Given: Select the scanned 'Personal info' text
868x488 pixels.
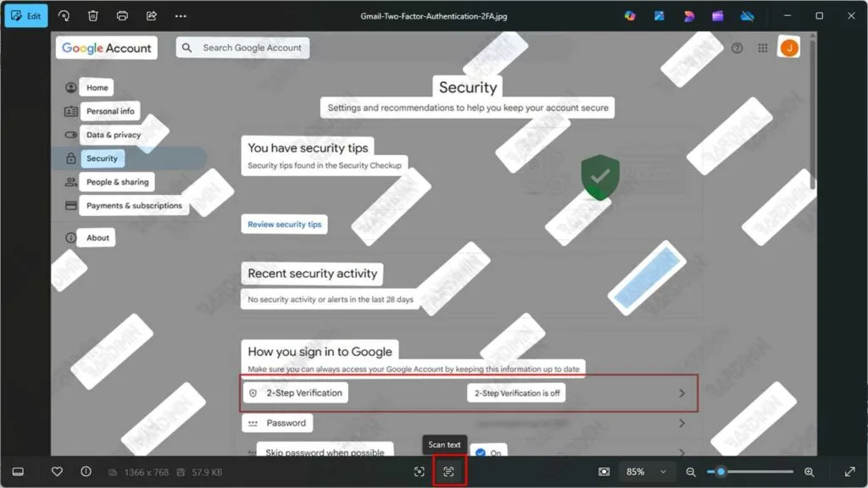Looking at the screenshot, I should tap(110, 111).
